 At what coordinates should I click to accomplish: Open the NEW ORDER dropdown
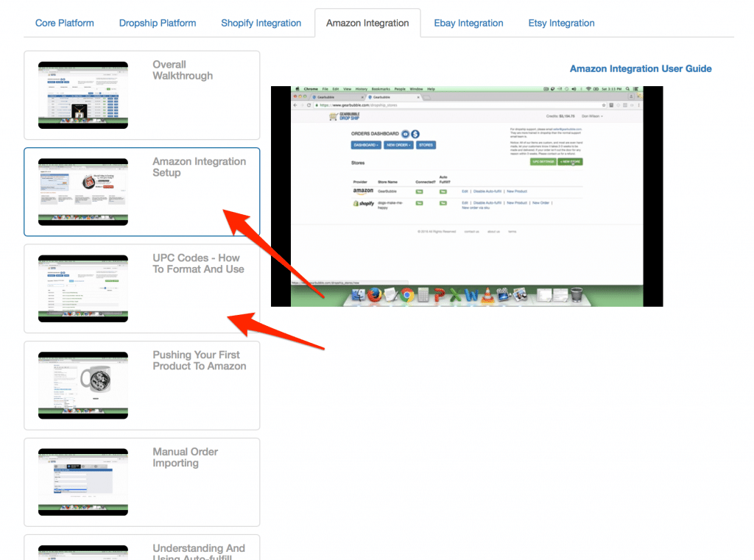tap(399, 146)
